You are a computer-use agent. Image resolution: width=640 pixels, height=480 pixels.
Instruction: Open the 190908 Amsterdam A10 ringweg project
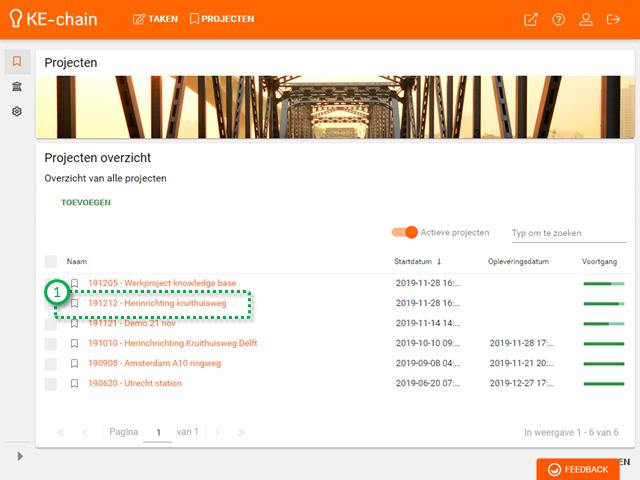(154, 363)
